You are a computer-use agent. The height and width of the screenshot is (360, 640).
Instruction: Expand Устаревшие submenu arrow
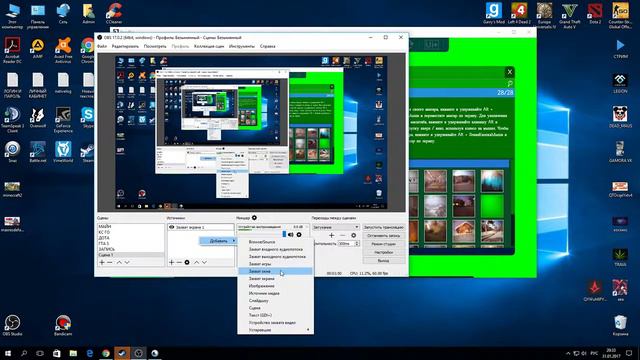point(308,330)
